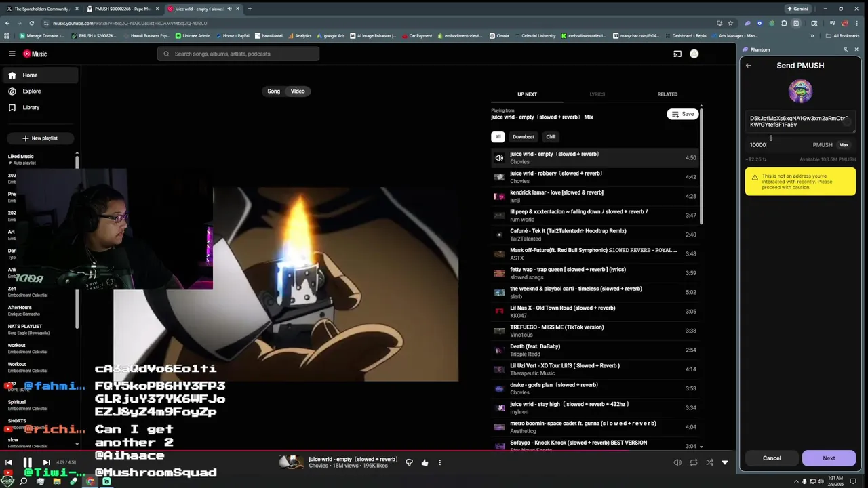This screenshot has height=488, width=868.
Task: Open Windows taskbar search
Action: pos(24,481)
